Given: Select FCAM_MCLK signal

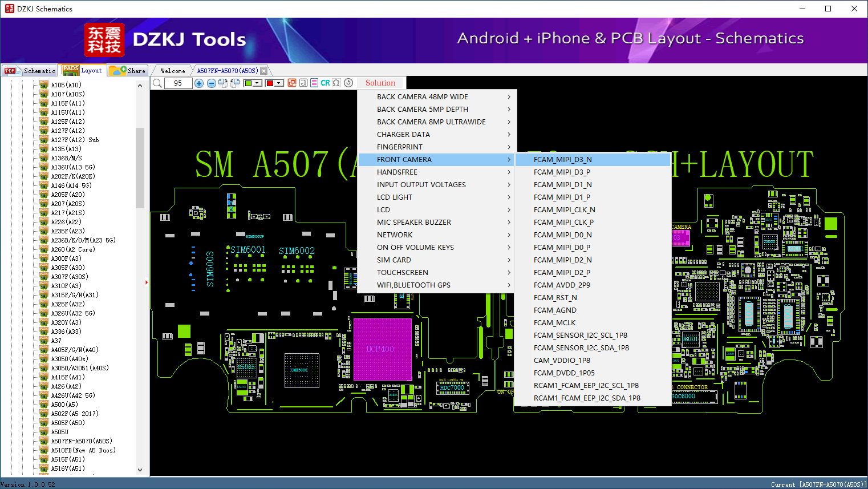Looking at the screenshot, I should pyautogui.click(x=593, y=323).
